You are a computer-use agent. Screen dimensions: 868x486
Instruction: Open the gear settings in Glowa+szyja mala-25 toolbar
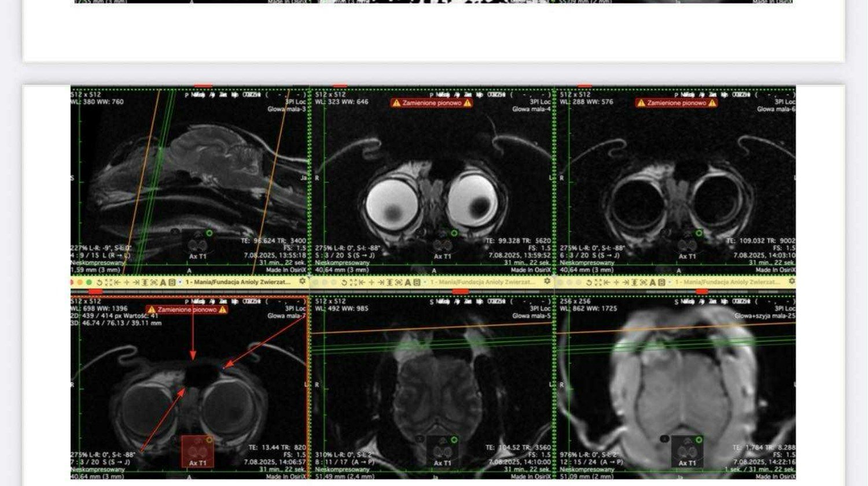792,281
